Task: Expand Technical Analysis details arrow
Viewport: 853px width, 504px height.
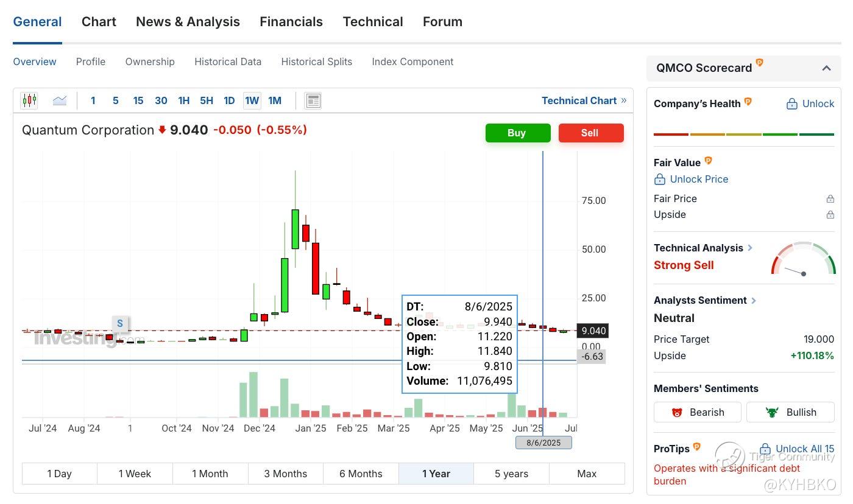Action: pyautogui.click(x=750, y=248)
